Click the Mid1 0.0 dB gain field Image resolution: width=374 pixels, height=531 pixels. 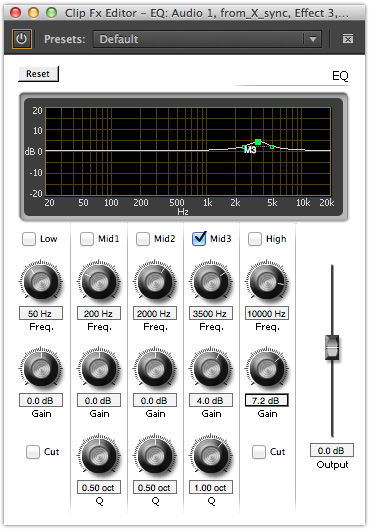[x=99, y=401]
